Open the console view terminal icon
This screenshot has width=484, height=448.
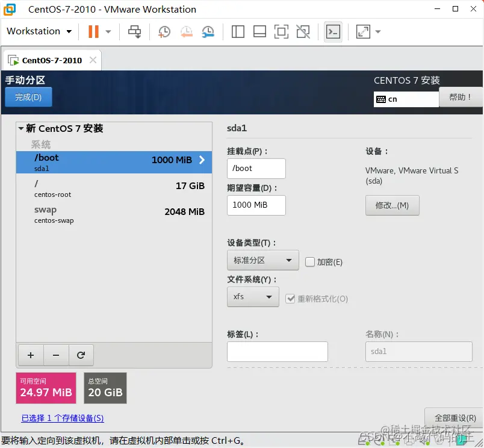pyautogui.click(x=333, y=31)
